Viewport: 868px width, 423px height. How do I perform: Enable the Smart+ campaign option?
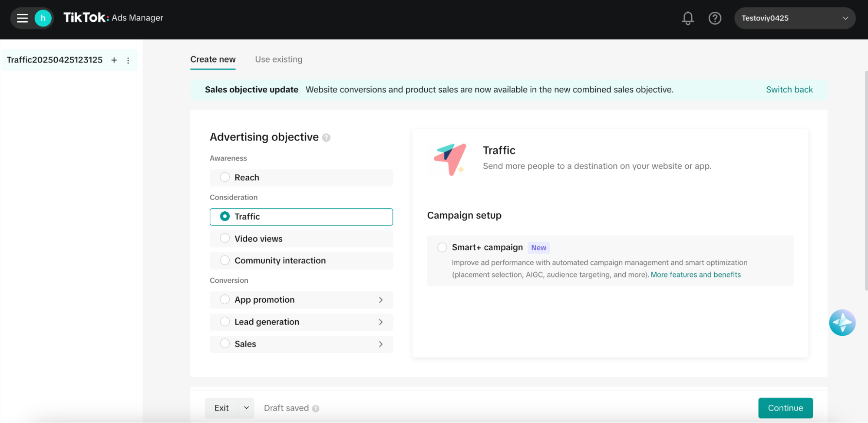442,247
